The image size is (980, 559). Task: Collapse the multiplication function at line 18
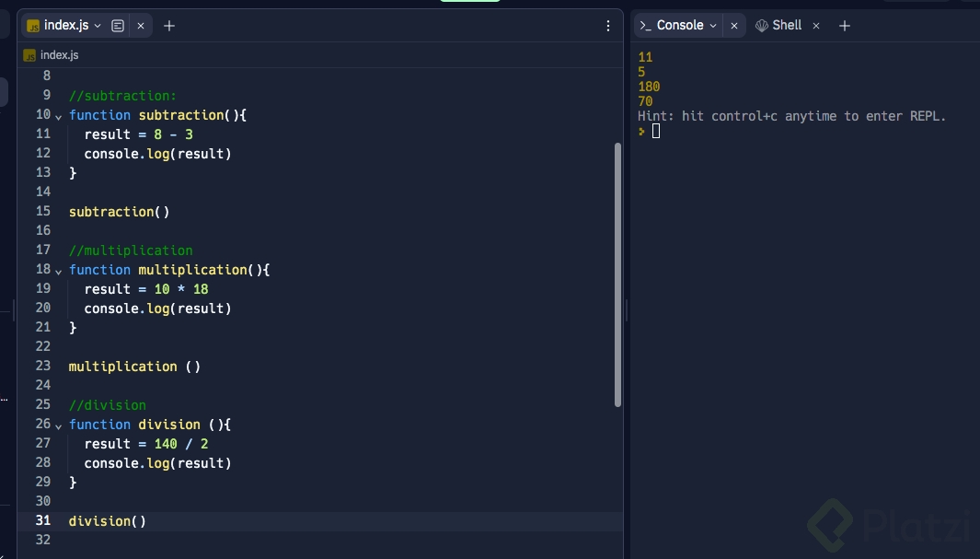58,272
